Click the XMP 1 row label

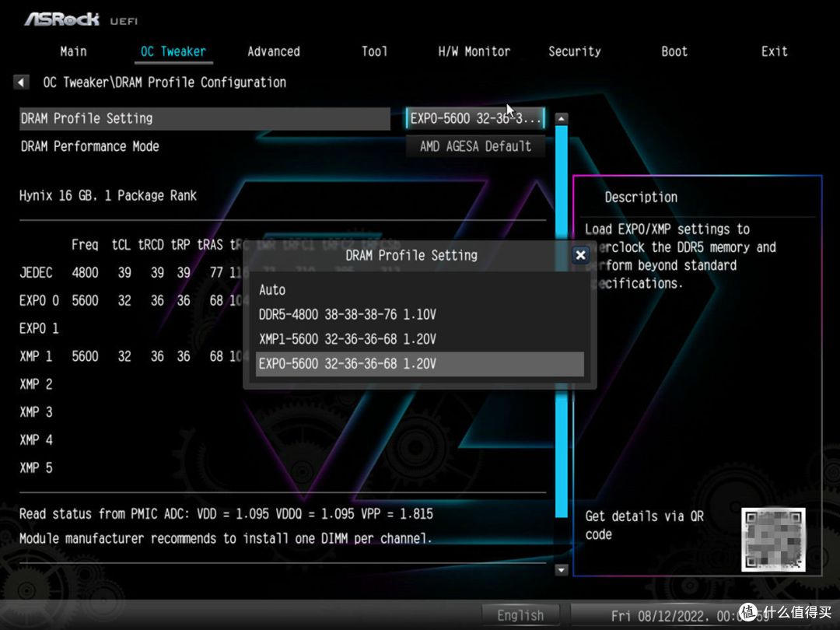coord(36,356)
